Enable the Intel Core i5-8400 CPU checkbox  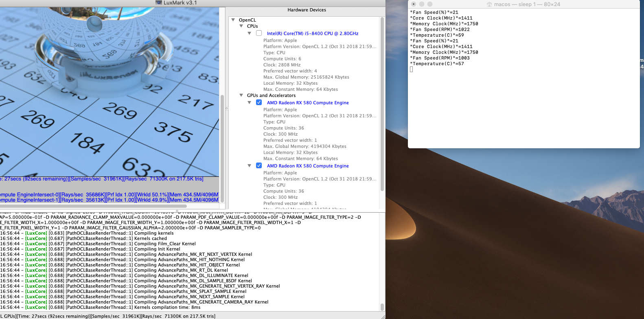click(x=259, y=33)
